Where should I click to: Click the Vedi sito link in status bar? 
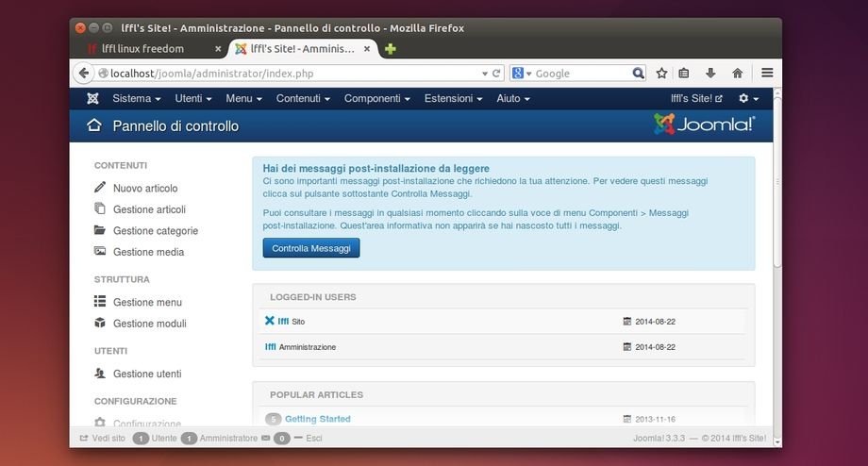click(108, 438)
